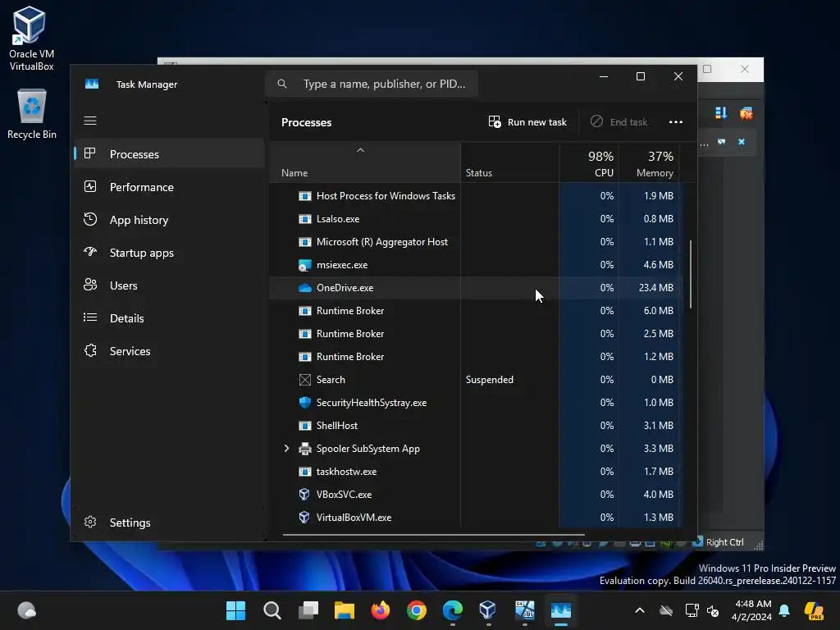840x630 pixels.
Task: Launch Google Chrome from taskbar
Action: tap(416, 610)
